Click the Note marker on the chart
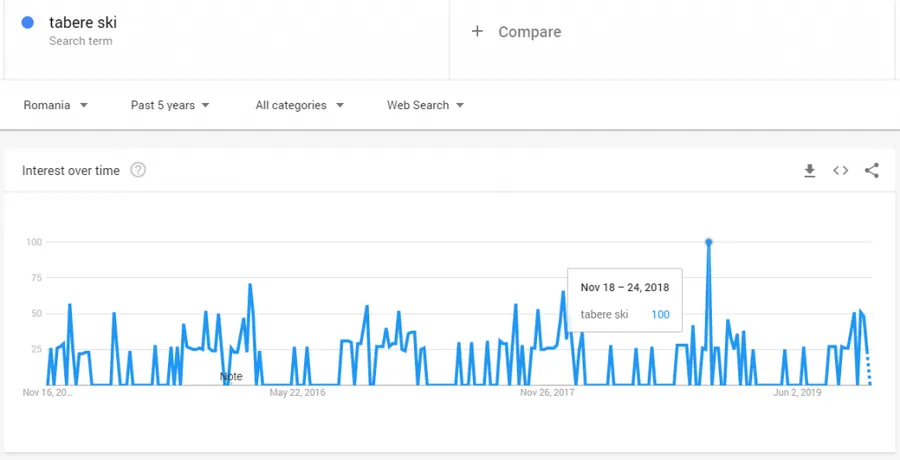 [x=231, y=377]
